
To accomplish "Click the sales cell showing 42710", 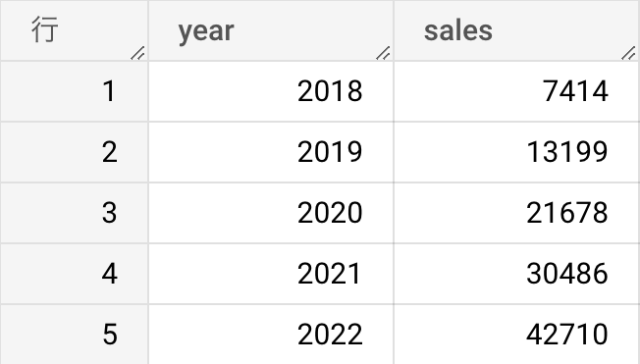I will pyautogui.click(x=517, y=334).
